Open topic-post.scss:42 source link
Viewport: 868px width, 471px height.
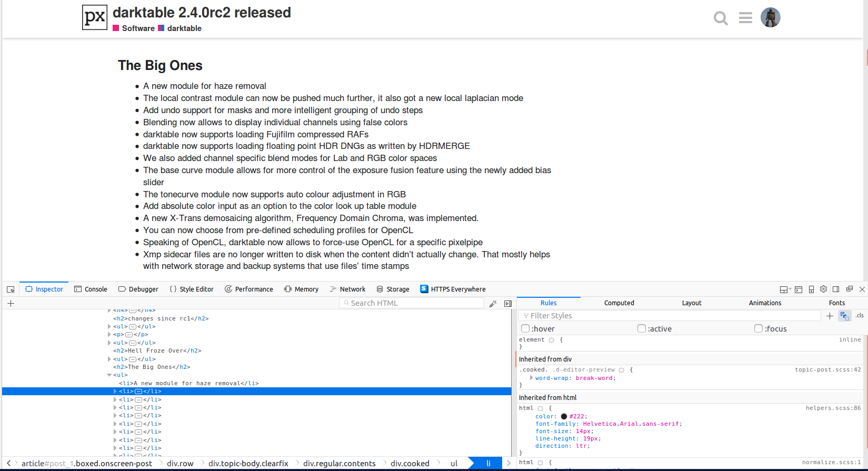pos(828,370)
